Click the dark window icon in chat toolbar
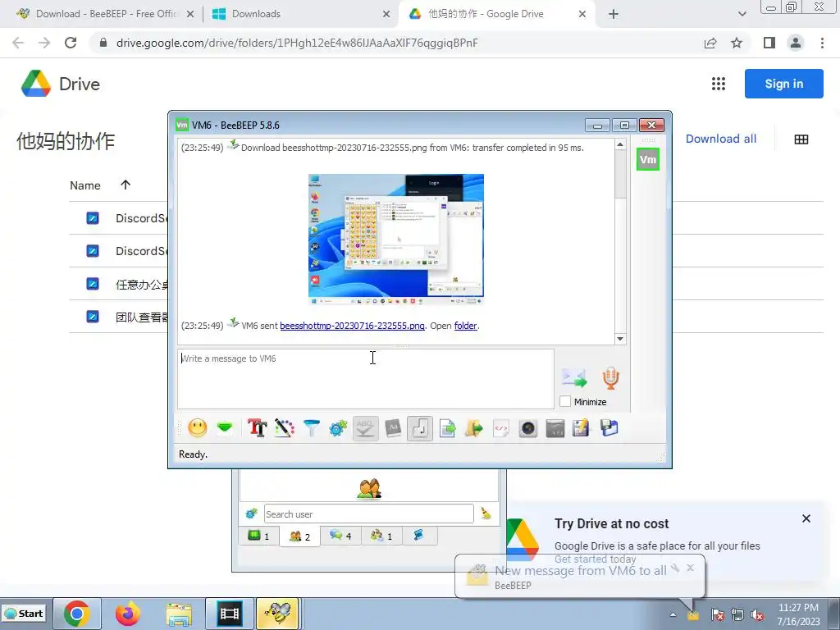The image size is (840, 630). point(555,428)
